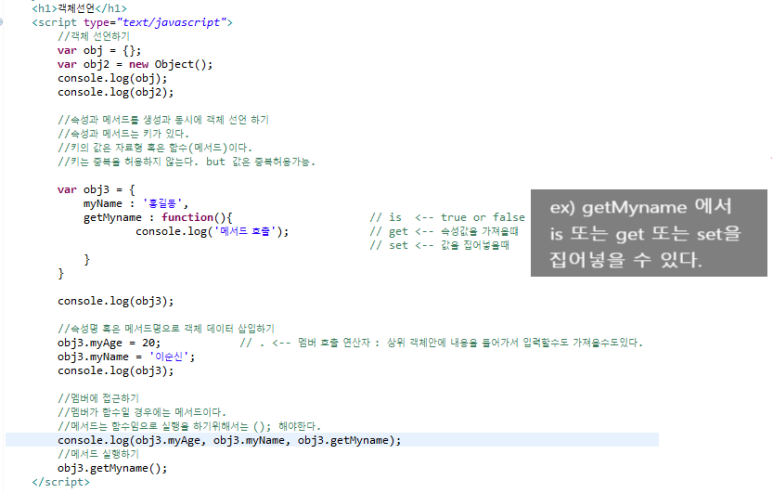773x493 pixels.
Task: Click comment containing 'but 값은 중복허용가능'
Action: 186,162
